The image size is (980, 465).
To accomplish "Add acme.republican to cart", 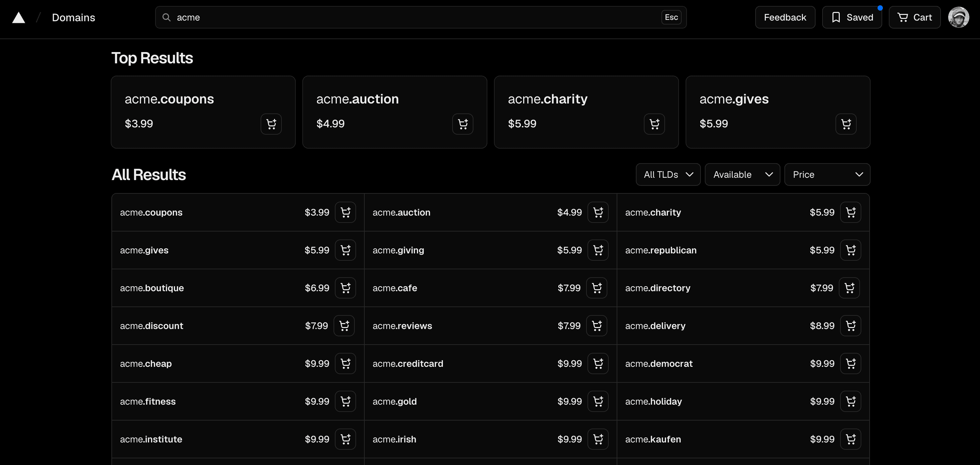I will [851, 250].
